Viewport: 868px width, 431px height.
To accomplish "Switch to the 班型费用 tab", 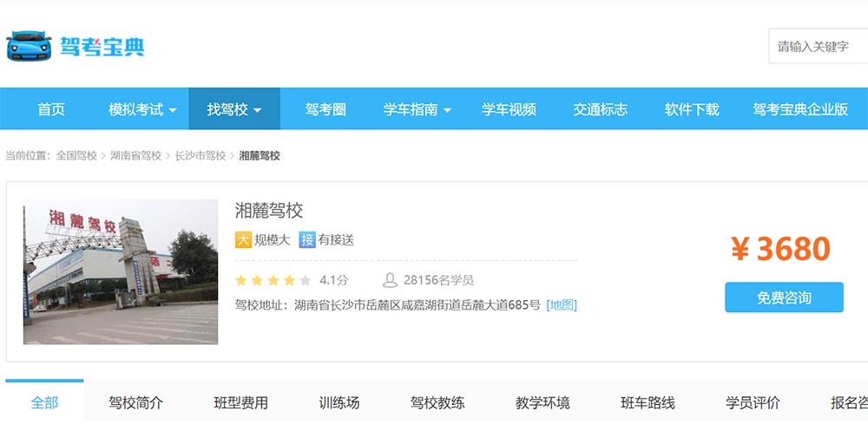I will coord(240,402).
